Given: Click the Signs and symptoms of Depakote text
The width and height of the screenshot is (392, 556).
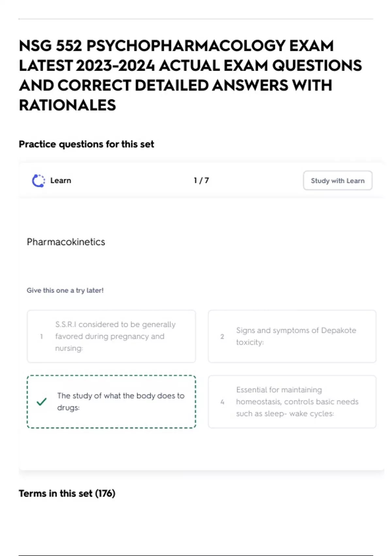Looking at the screenshot, I should click(296, 336).
